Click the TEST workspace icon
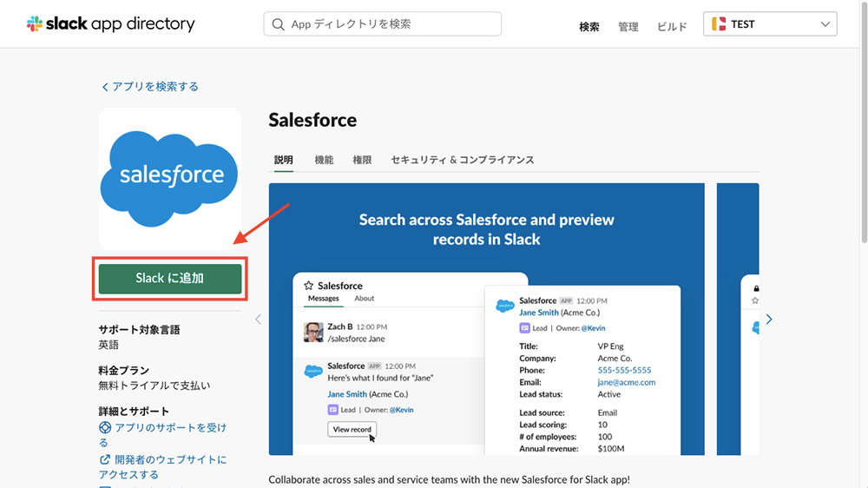This screenshot has width=868, height=488. [719, 23]
